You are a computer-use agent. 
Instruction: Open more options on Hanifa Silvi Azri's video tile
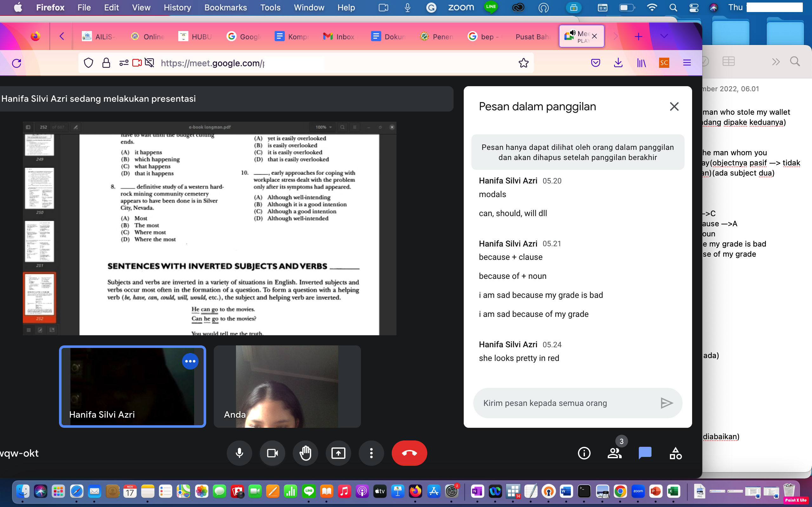(x=190, y=361)
